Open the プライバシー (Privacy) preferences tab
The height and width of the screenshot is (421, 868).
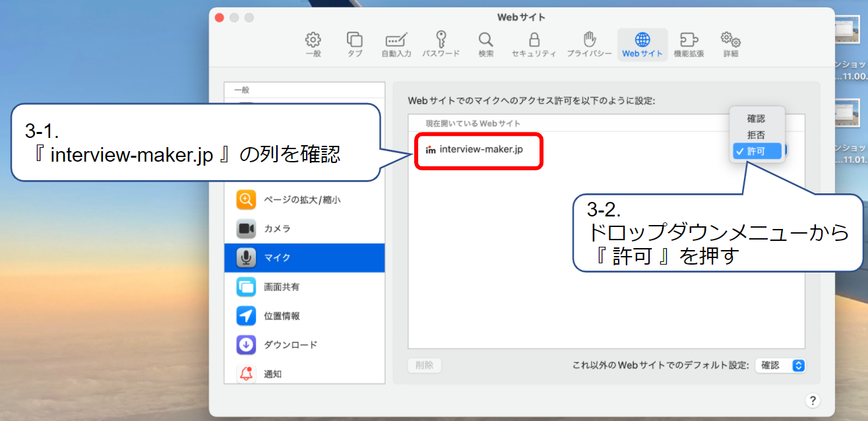pyautogui.click(x=590, y=44)
